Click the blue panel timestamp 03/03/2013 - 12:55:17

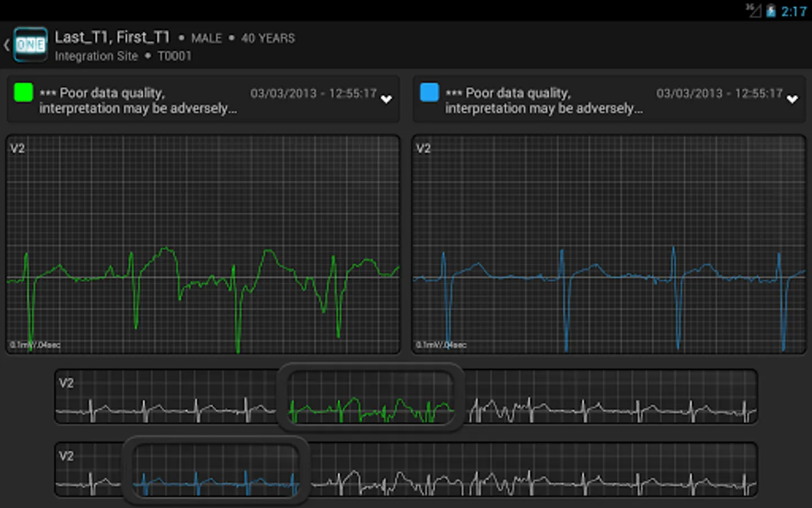pyautogui.click(x=720, y=93)
